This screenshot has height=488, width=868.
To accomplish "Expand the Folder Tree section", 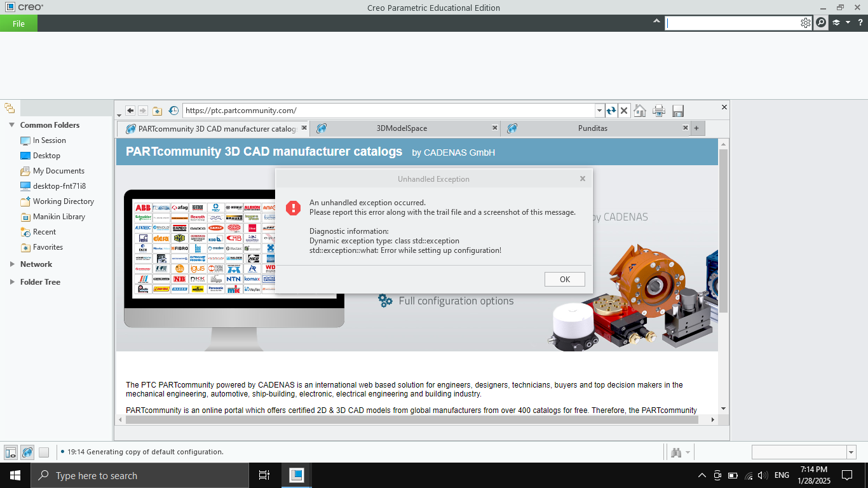I will click(x=11, y=281).
